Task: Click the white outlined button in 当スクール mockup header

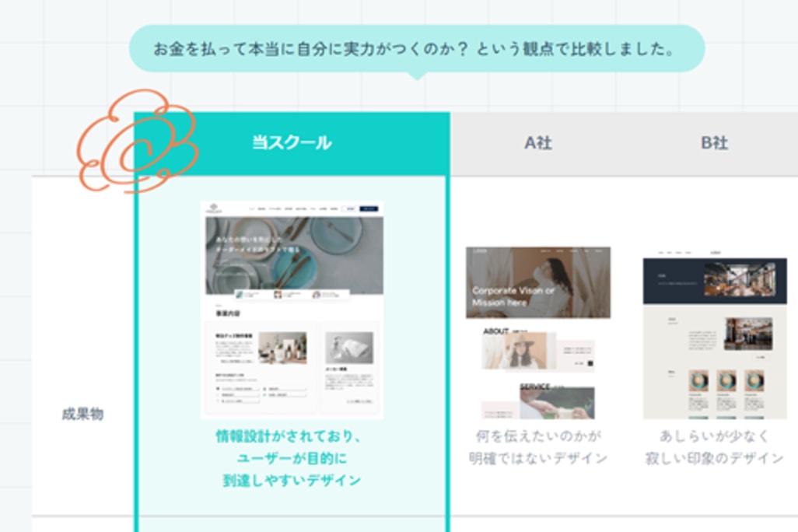Action: tap(349, 208)
